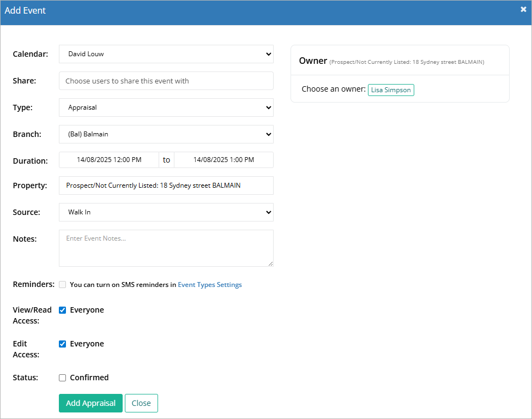Click the 'Property:' label

30,185
